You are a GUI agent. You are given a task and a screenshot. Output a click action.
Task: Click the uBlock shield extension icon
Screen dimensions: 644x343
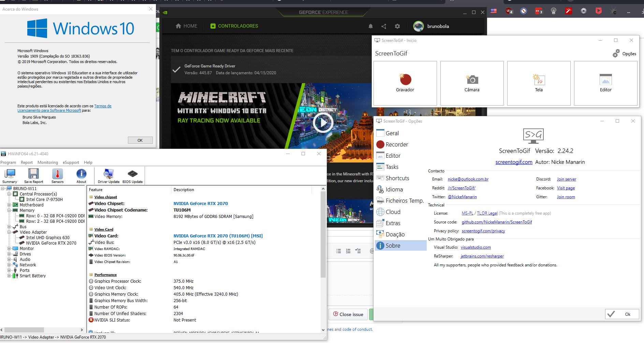coord(509,11)
